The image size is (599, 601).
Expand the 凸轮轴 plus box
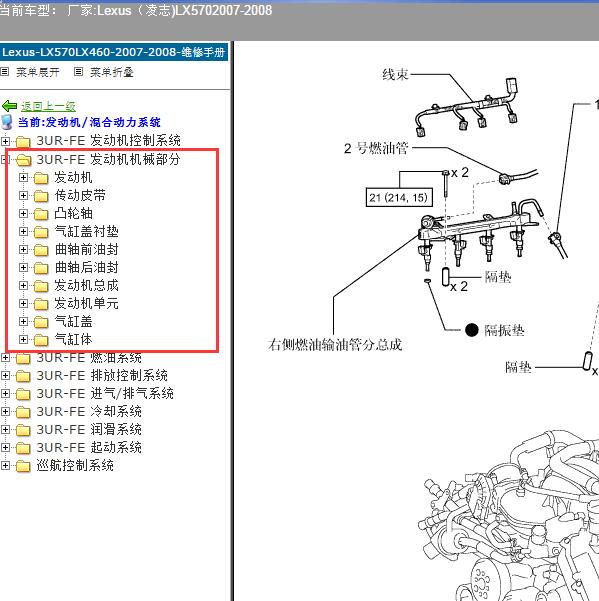point(23,213)
